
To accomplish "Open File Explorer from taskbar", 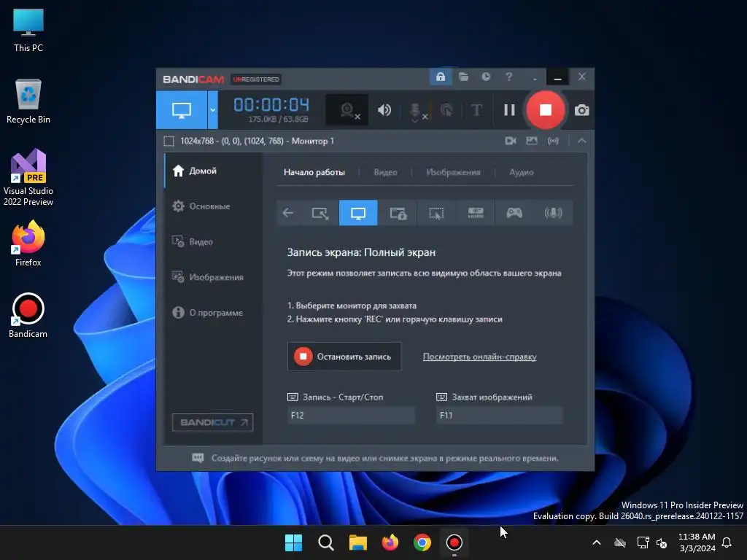I will [x=357, y=542].
